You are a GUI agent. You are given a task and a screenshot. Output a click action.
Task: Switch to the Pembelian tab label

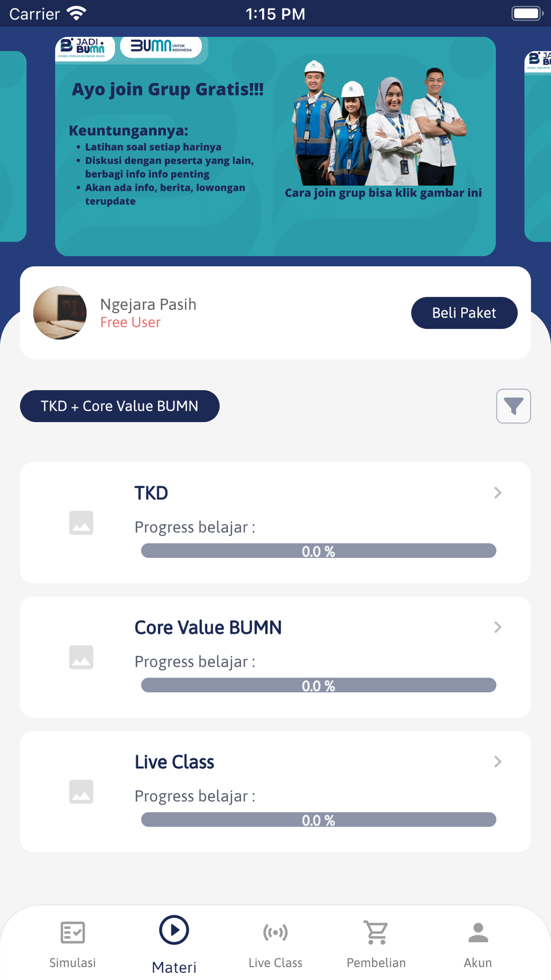(x=376, y=962)
